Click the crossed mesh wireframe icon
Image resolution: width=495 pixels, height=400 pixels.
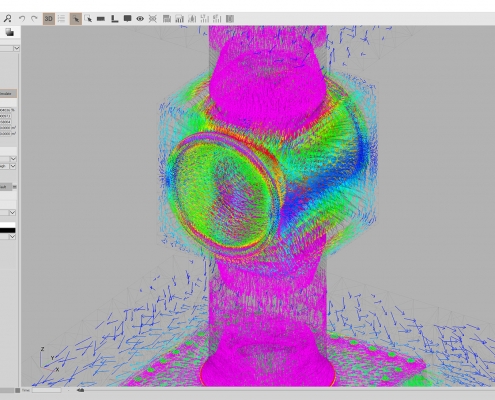click(x=153, y=19)
